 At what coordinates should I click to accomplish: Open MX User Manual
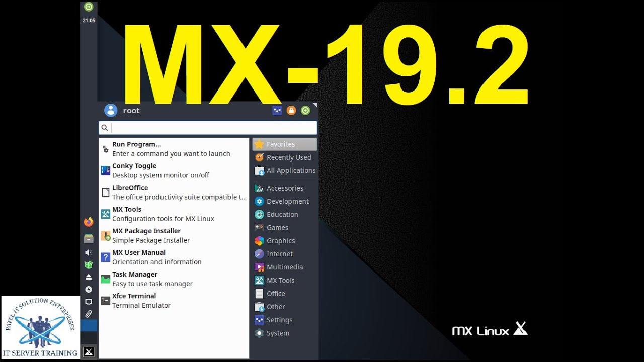pyautogui.click(x=174, y=257)
